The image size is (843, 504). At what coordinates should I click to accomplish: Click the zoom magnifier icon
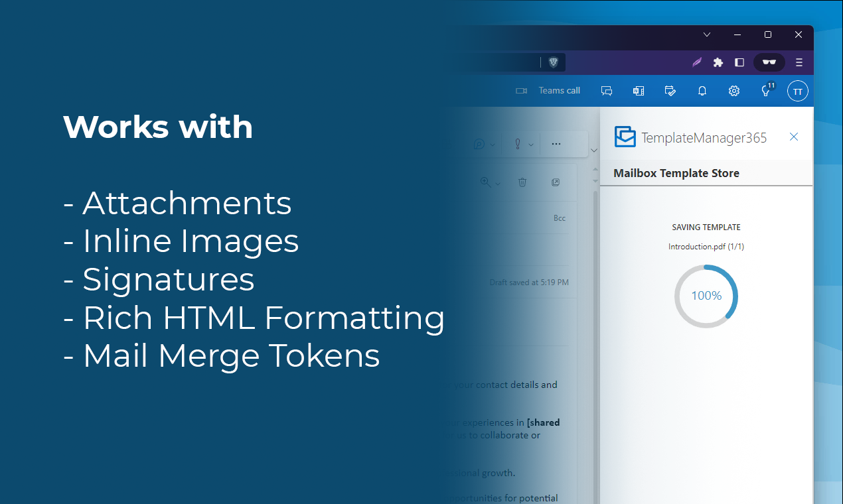[485, 182]
